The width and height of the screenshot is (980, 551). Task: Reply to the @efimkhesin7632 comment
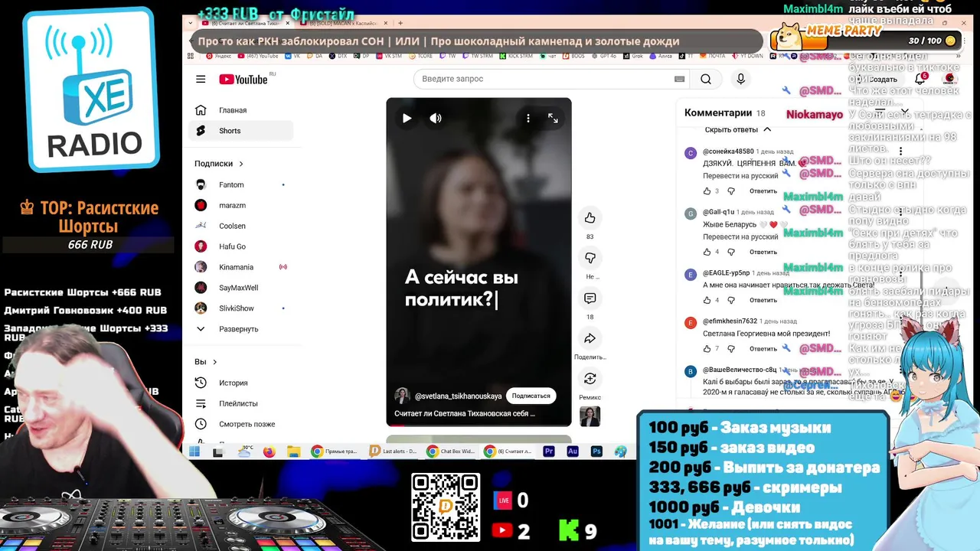(763, 349)
